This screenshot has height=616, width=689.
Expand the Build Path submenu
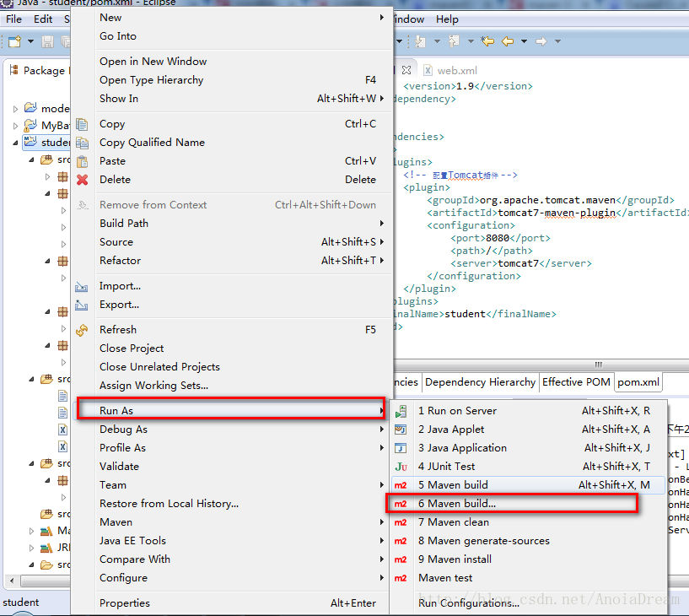click(382, 224)
